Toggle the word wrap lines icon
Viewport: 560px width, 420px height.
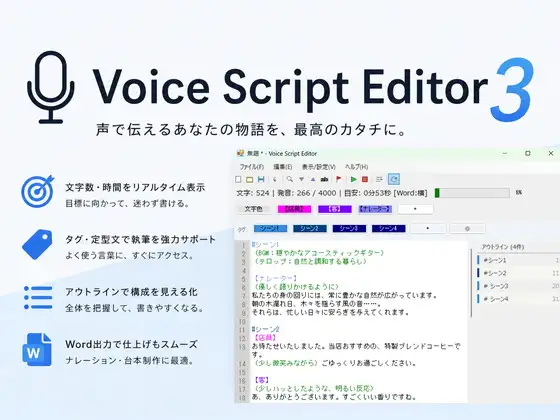coord(379,179)
